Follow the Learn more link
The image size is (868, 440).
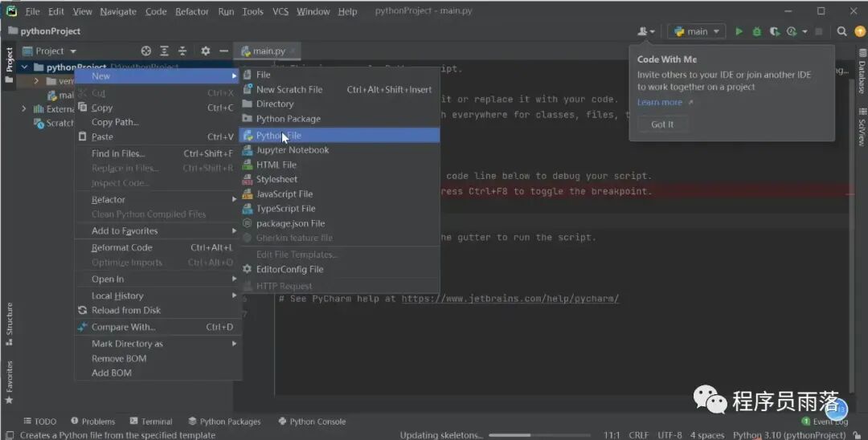(665, 102)
